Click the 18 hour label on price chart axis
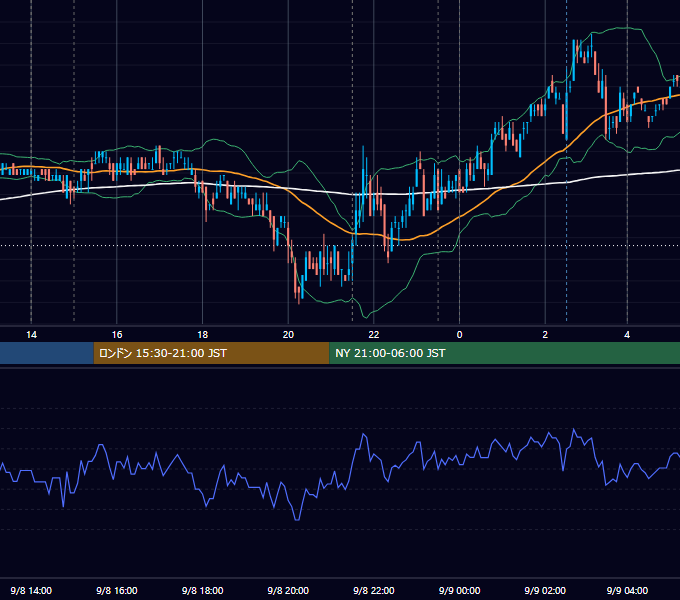The width and height of the screenshot is (680, 600). 203,335
